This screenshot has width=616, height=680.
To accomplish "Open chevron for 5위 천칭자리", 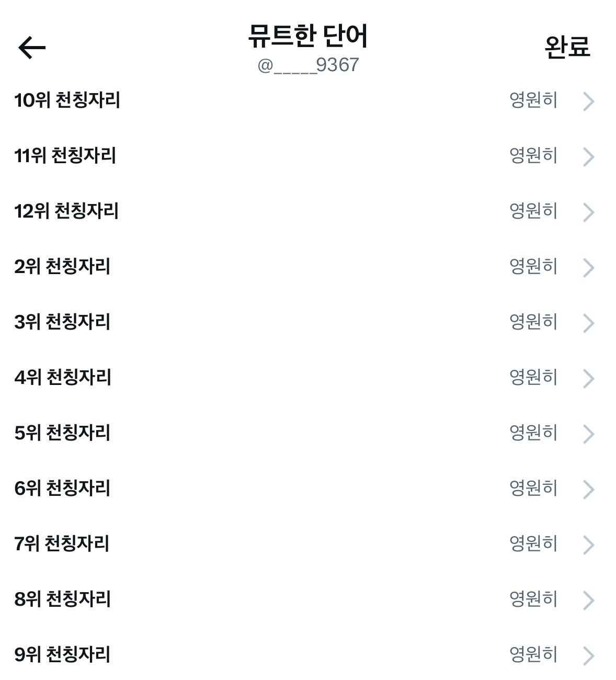I will coord(588,434).
